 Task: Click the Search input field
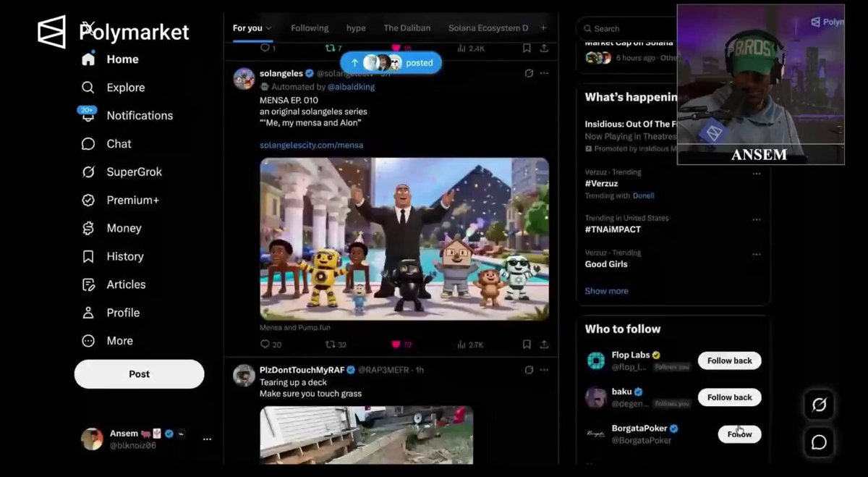[x=626, y=28]
